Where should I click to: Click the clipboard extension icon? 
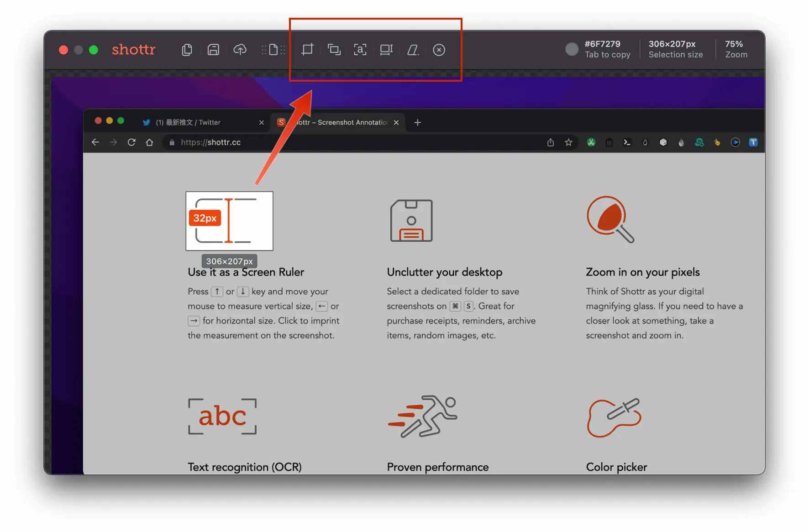click(609, 142)
